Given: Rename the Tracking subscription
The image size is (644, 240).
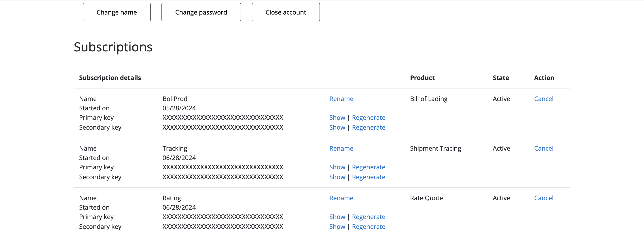Looking at the screenshot, I should (341, 148).
